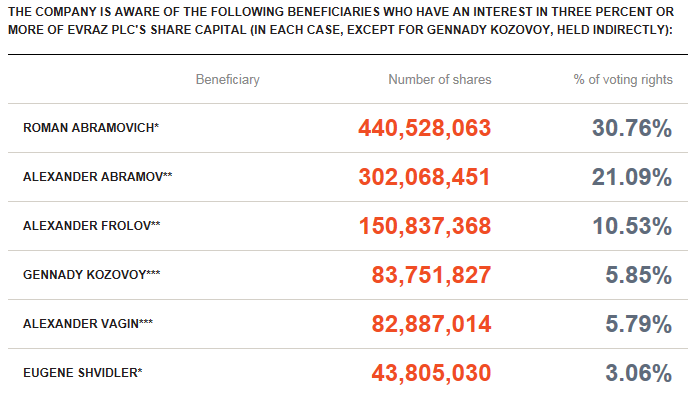Click the Beneficiary column header
The height and width of the screenshot is (397, 698).
point(227,80)
